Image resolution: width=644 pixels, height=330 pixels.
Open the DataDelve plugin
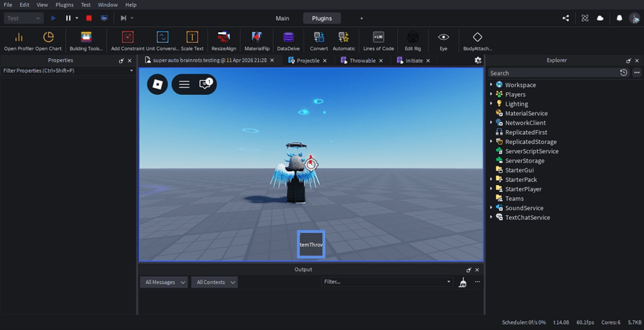(288, 41)
